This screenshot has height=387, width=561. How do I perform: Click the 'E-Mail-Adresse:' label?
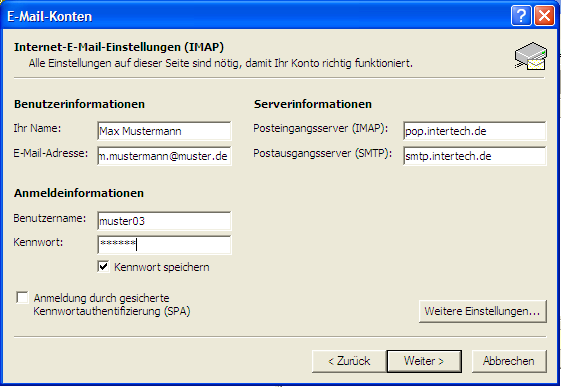point(51,153)
